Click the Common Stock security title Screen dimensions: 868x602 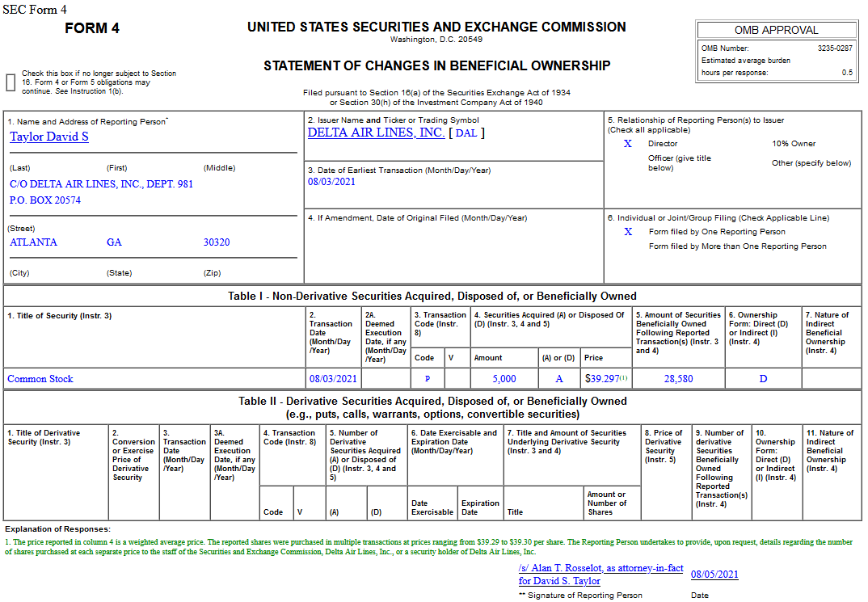click(x=40, y=379)
